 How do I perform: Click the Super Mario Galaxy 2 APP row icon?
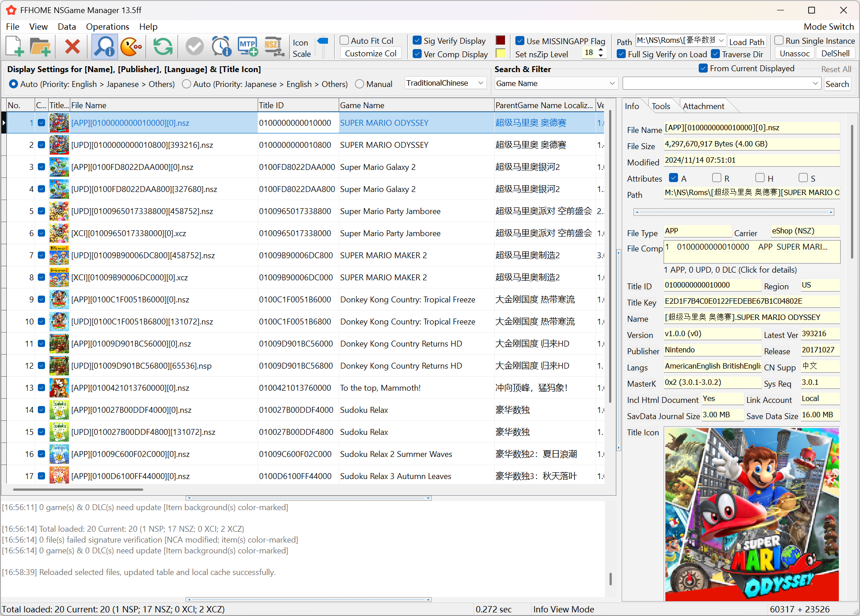coord(59,167)
